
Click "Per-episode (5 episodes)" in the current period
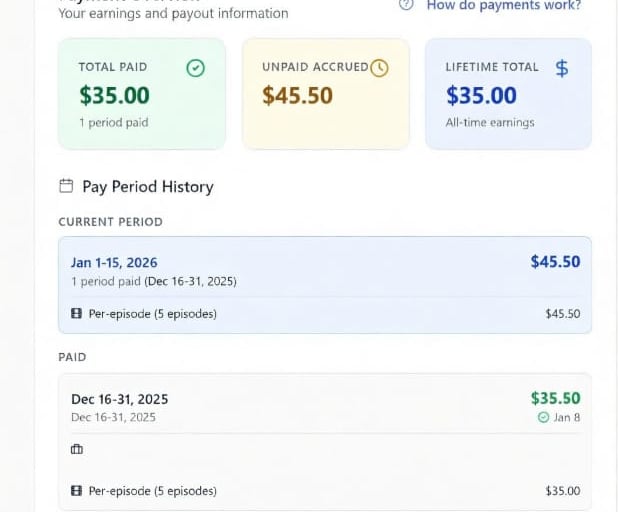click(x=152, y=314)
